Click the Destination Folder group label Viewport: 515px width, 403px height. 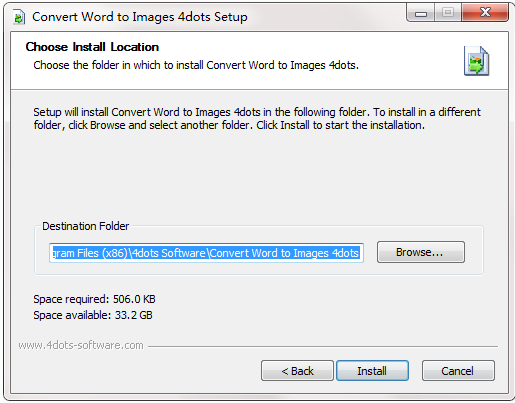coord(85,226)
